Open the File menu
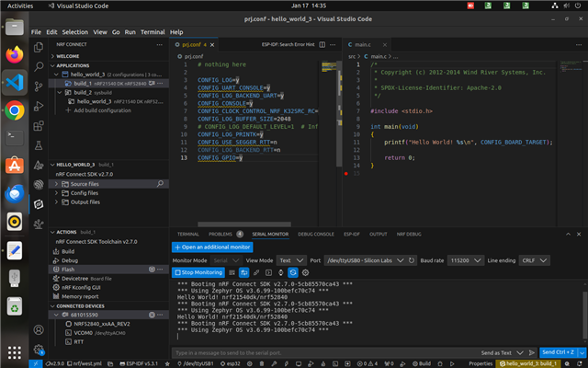The width and height of the screenshot is (588, 368). (x=36, y=32)
